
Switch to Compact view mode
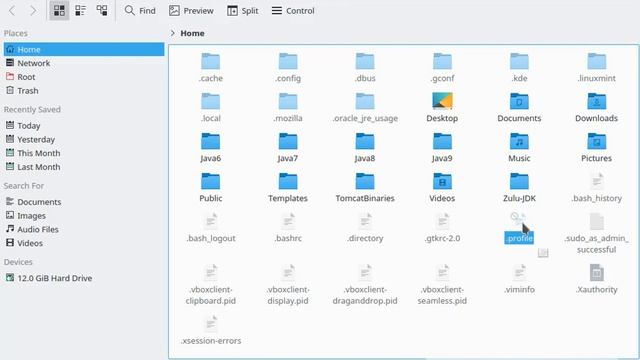[x=80, y=11]
